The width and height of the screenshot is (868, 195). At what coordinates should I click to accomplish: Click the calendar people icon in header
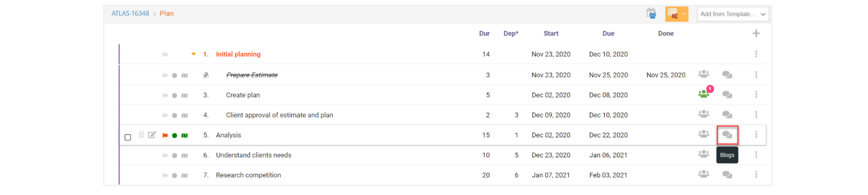[651, 14]
